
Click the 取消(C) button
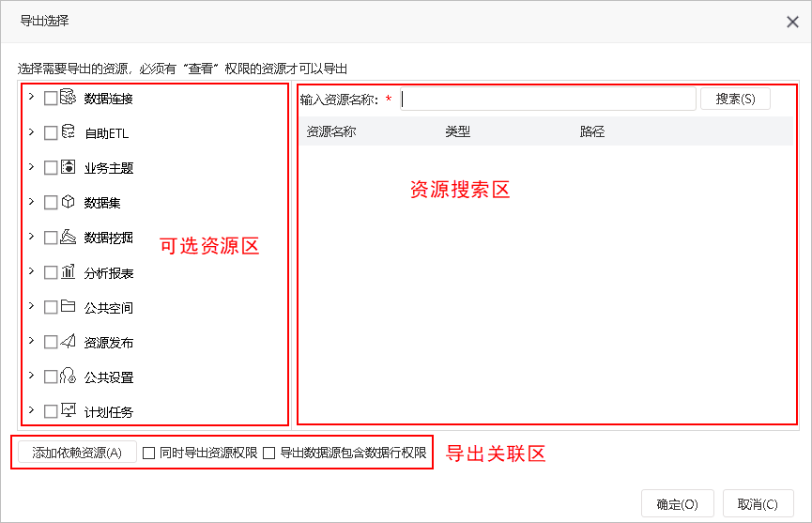758,504
